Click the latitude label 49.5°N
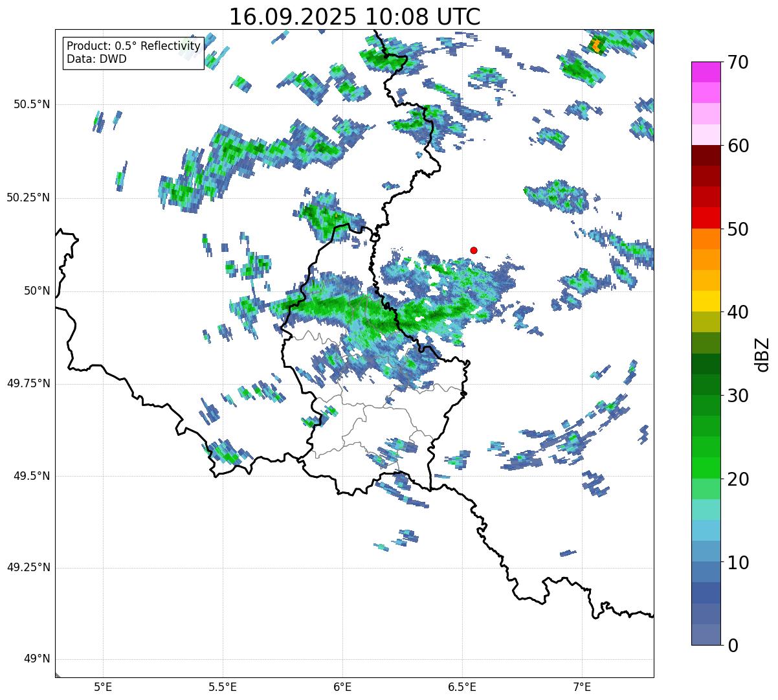 [32, 476]
